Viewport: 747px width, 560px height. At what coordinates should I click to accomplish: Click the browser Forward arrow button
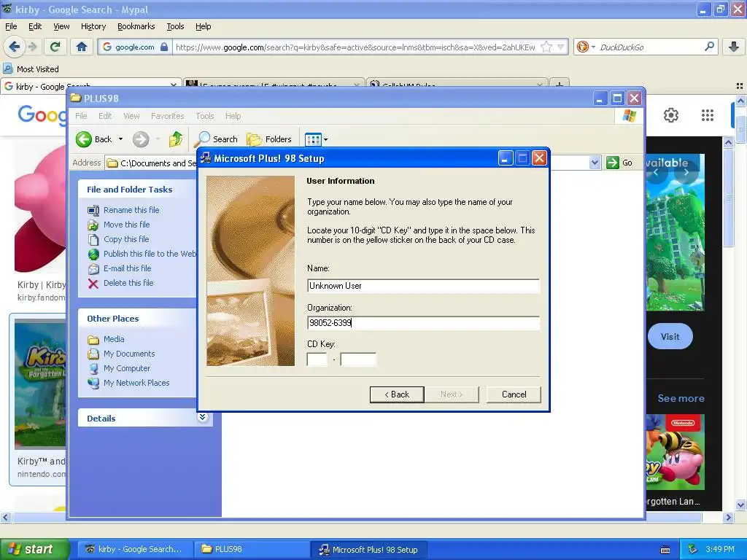pos(32,47)
